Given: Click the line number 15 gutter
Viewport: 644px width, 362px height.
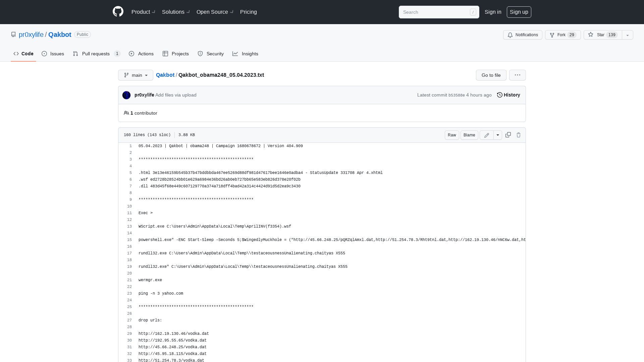Looking at the screenshot, I should (129, 240).
